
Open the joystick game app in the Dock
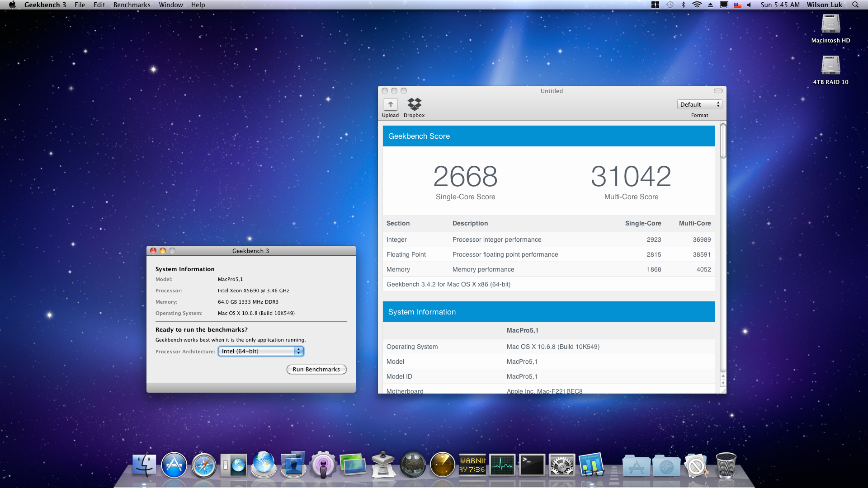coord(383,465)
